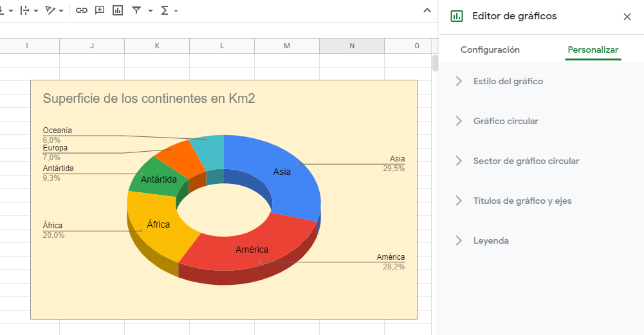Select the Personalizar tab

(593, 50)
